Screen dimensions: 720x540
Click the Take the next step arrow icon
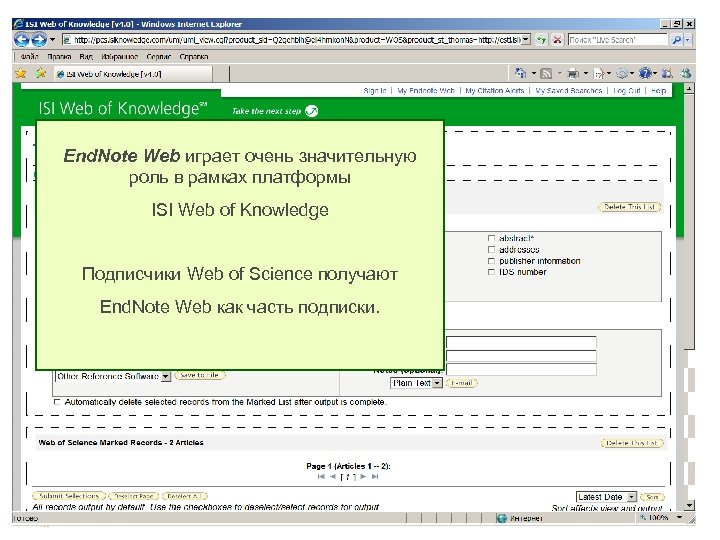[x=311, y=111]
